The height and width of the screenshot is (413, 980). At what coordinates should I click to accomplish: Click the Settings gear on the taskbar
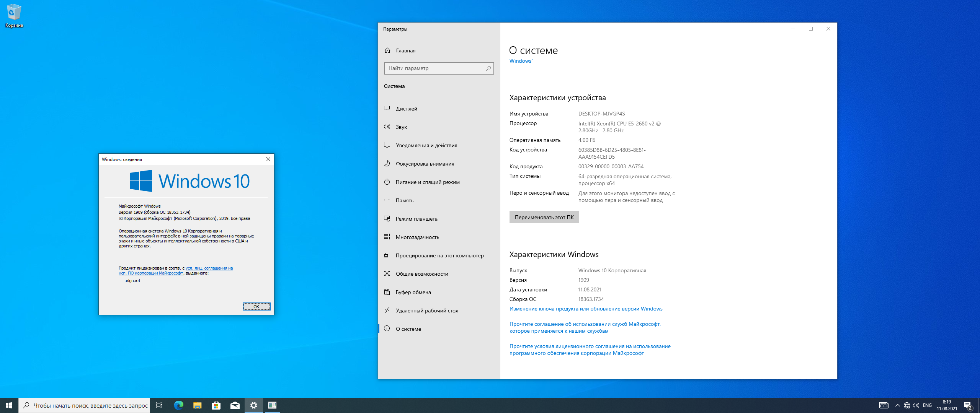253,405
